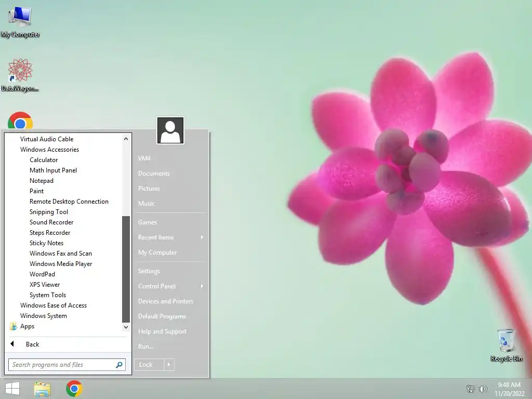Open Math Input Panel
This screenshot has width=532, height=399.
[x=54, y=170]
